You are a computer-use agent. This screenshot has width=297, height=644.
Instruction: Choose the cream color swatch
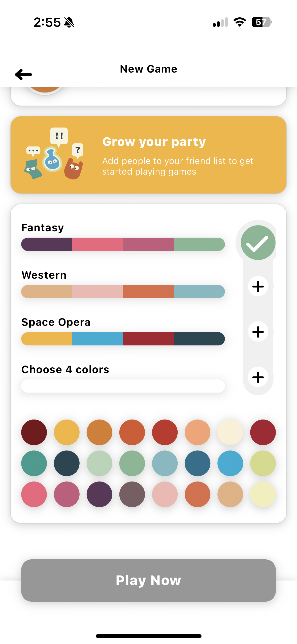[230, 432]
